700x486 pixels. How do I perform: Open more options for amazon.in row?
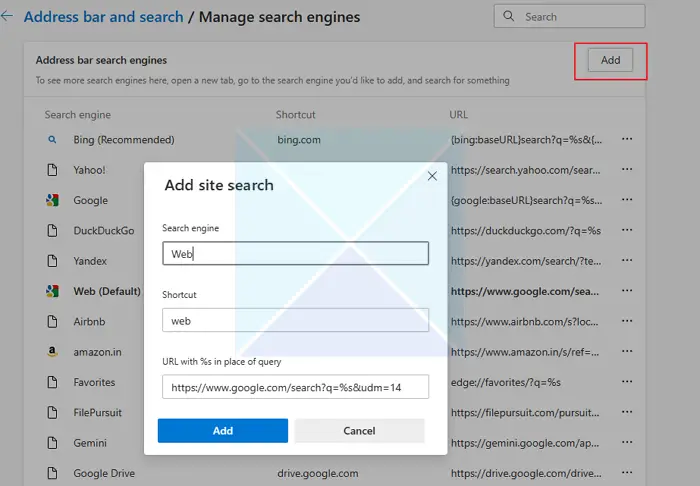pyautogui.click(x=627, y=351)
